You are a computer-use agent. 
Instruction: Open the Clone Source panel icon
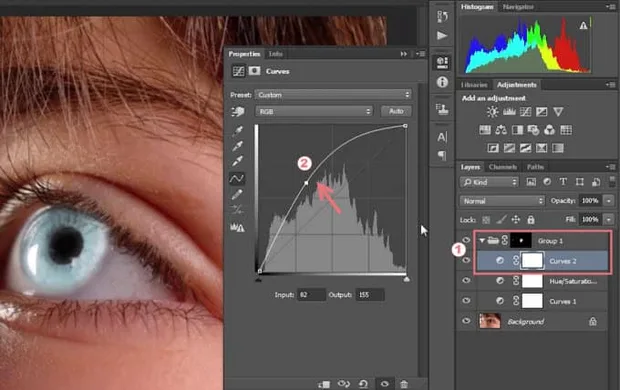(x=442, y=109)
